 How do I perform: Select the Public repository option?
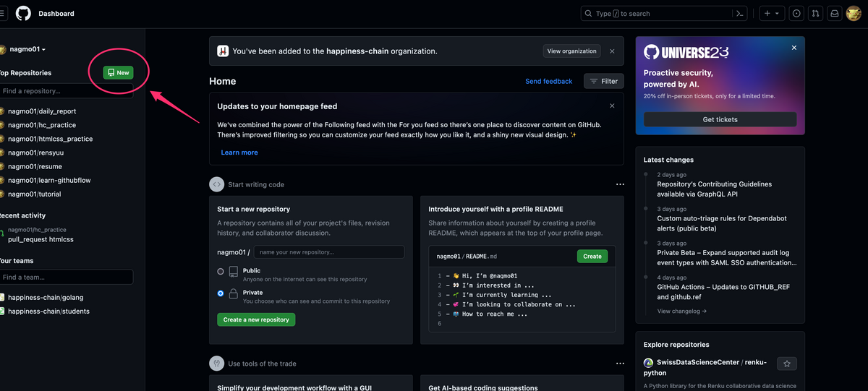[221, 272]
